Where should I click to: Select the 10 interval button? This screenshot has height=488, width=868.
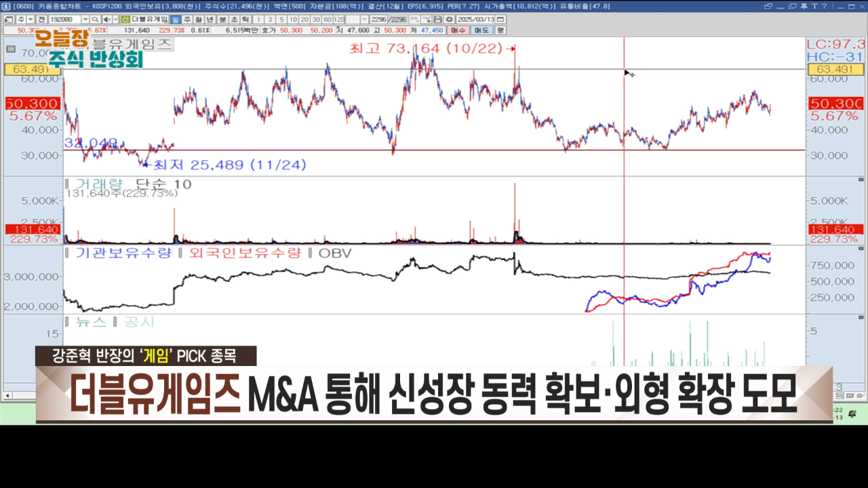pos(293,20)
